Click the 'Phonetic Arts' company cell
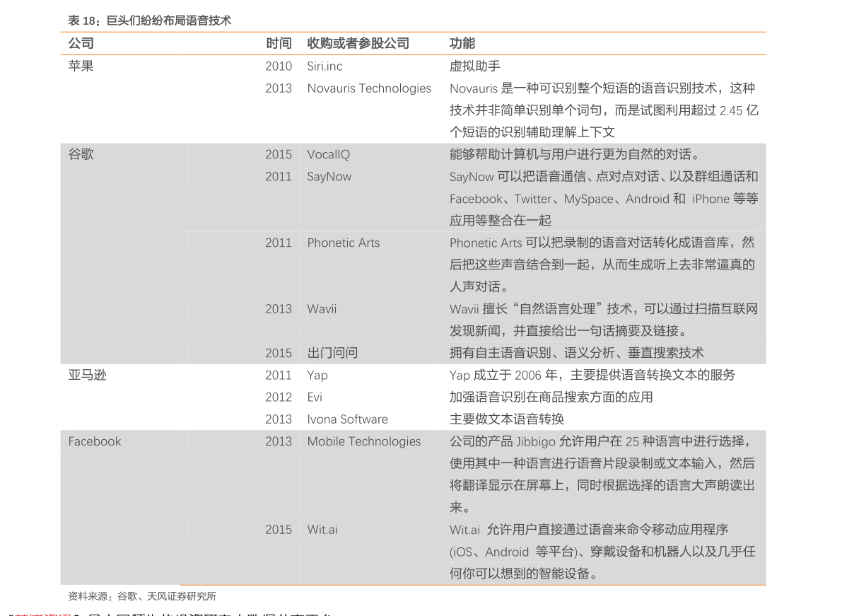 click(343, 243)
